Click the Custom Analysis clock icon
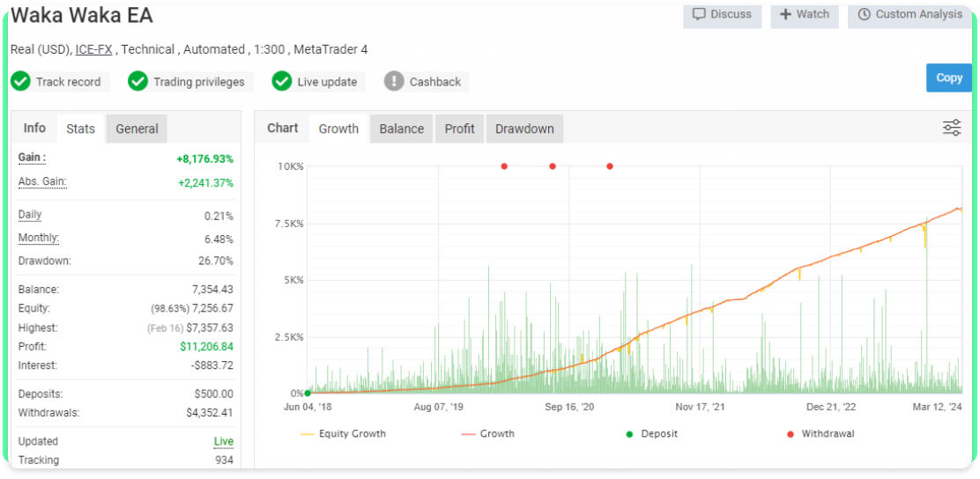The width and height of the screenshot is (980, 479). tap(864, 14)
